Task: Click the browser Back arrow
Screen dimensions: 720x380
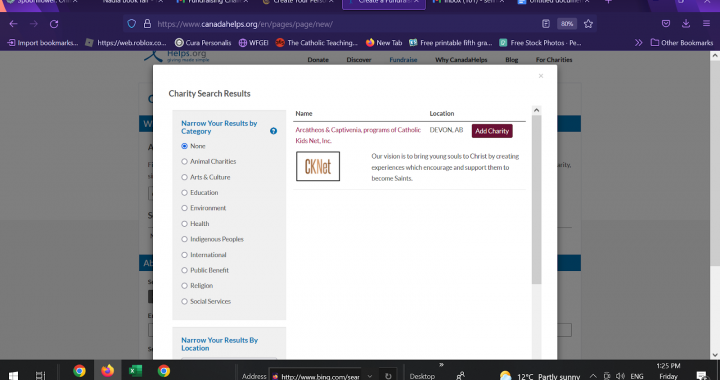Action: (13, 24)
